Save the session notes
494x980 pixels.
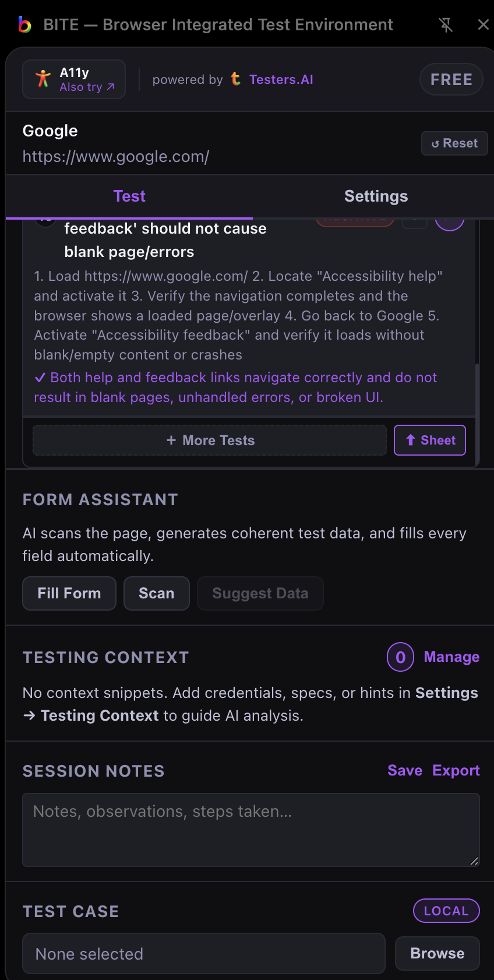pos(404,770)
